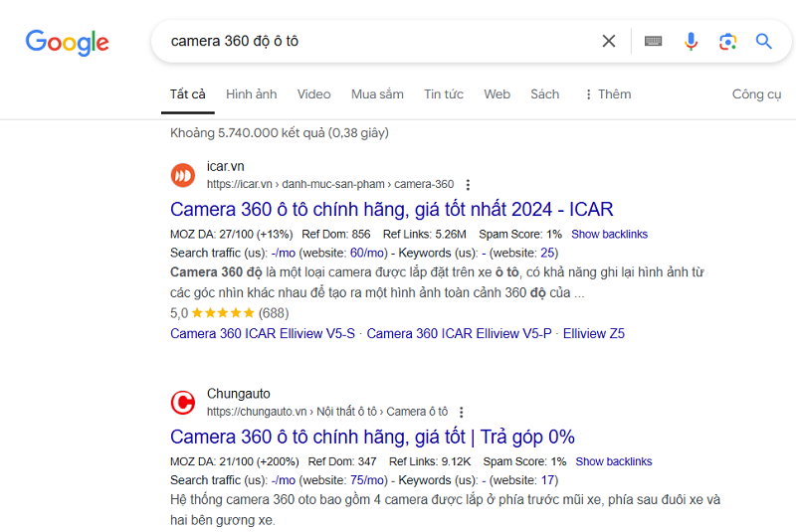Click the MOZ DA: 27/100 metric
Viewport: 796px width, 532px height.
(232, 235)
